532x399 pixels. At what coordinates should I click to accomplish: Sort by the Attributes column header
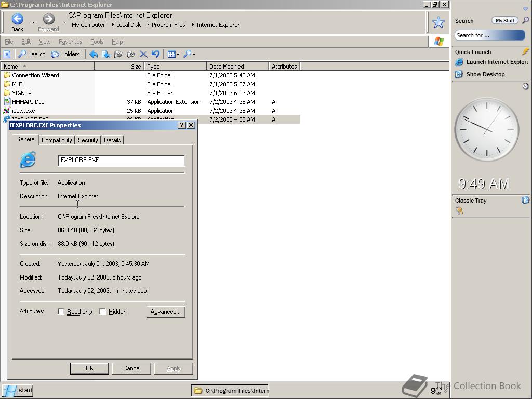point(284,66)
